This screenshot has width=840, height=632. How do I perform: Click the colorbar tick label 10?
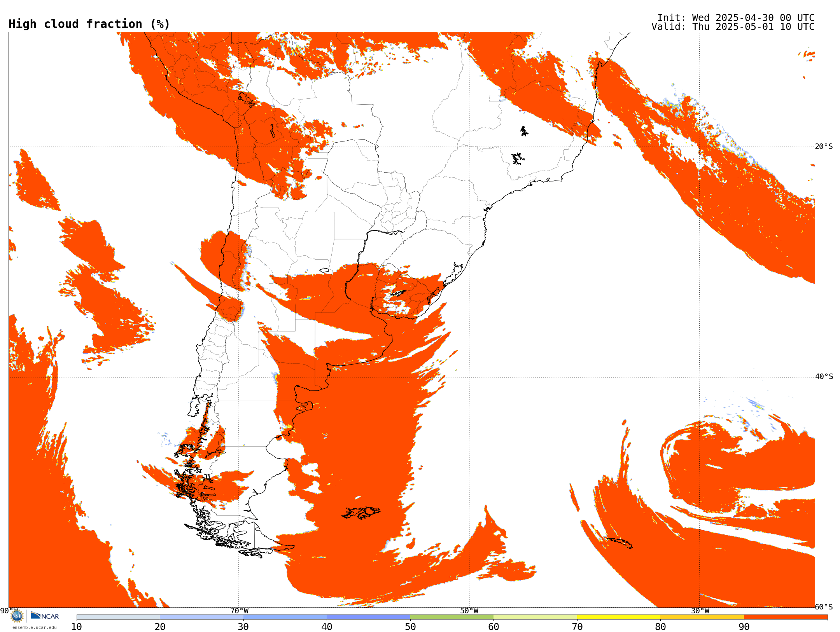click(x=77, y=627)
